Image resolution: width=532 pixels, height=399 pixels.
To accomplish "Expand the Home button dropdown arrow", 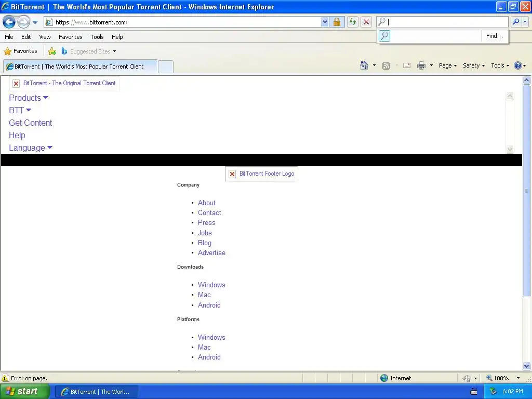I will [x=374, y=65].
